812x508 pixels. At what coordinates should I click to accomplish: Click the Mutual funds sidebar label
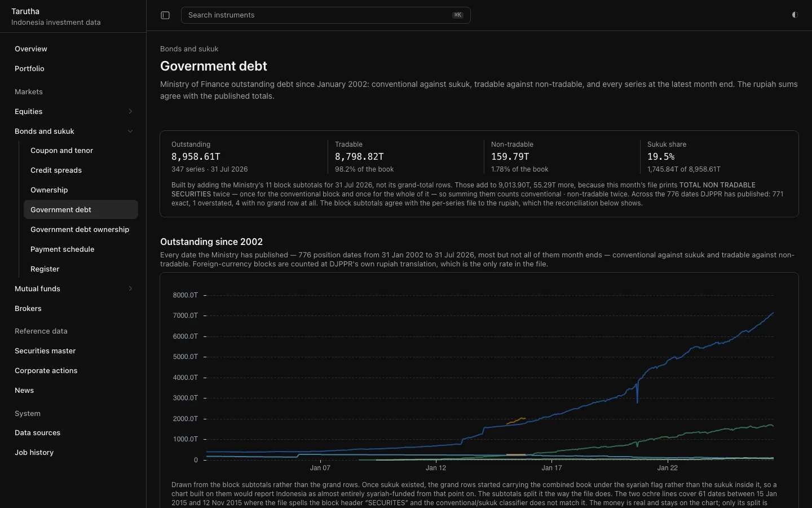37,289
